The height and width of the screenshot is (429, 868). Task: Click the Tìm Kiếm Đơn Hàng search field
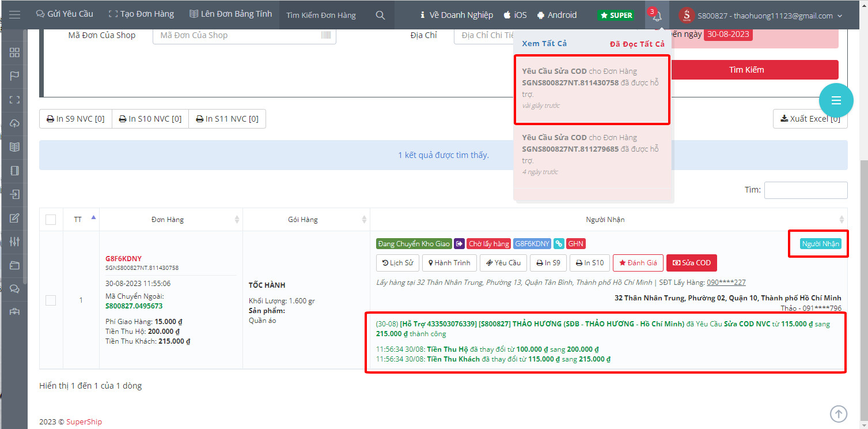(x=323, y=15)
